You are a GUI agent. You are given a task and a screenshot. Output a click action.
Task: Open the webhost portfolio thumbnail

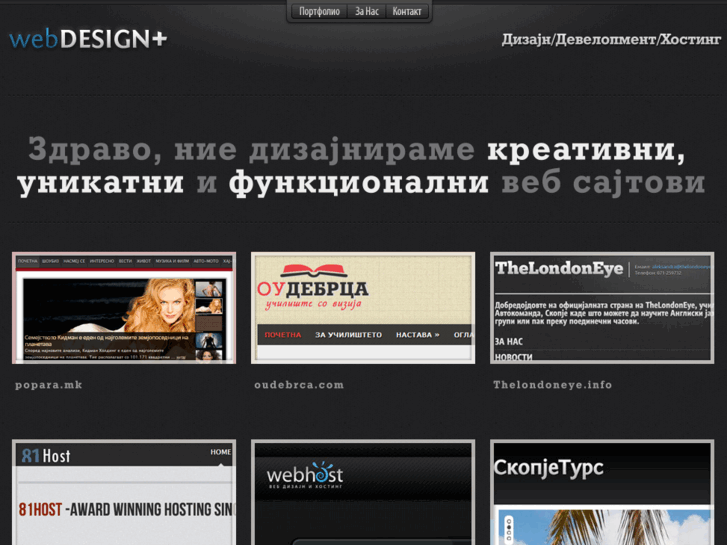363,492
